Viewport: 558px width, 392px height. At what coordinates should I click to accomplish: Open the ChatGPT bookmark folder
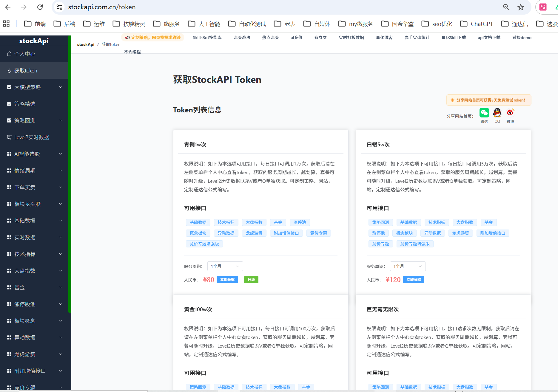click(x=477, y=24)
